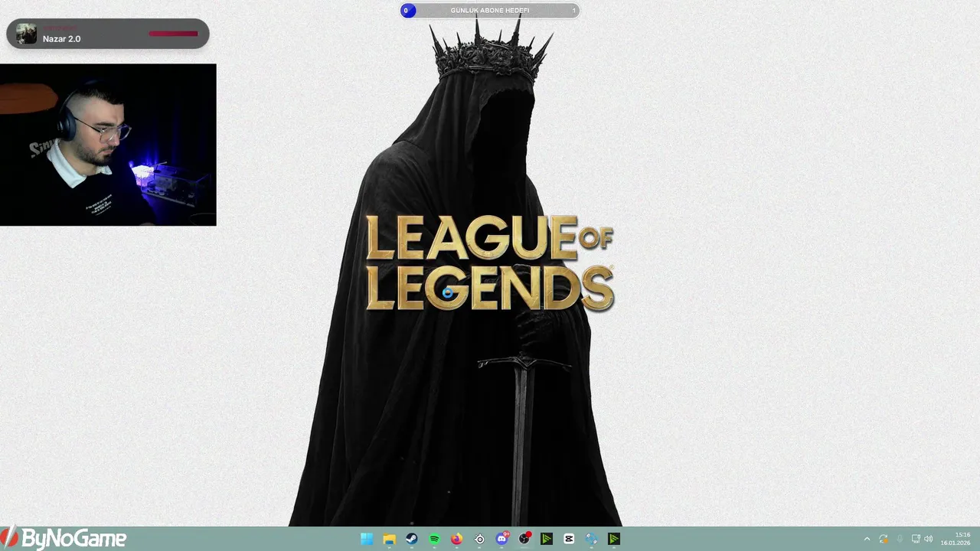Click the Günlük Abone Hedefi goal bar
Image resolution: width=980 pixels, height=551 pixels.
(490, 11)
